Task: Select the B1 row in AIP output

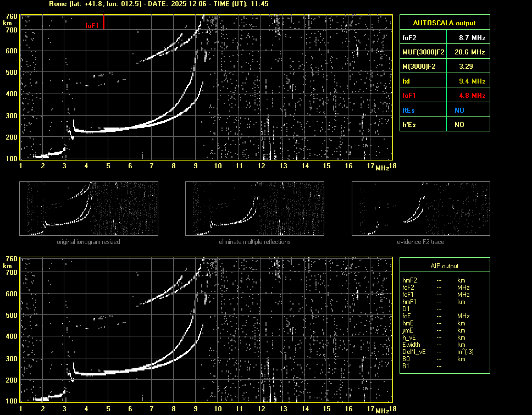Action: tap(406, 366)
